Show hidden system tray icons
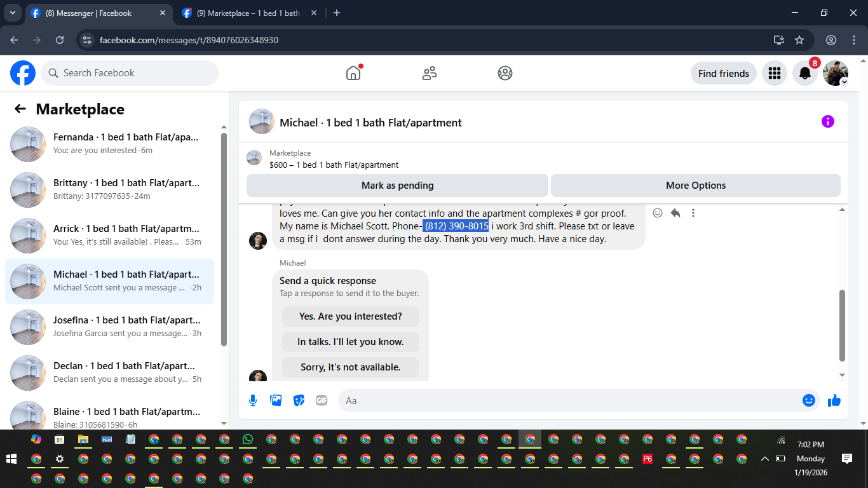 764,459
